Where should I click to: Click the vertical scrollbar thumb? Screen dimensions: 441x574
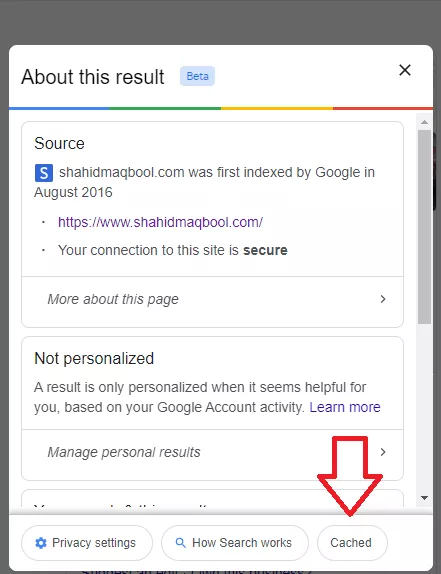tap(425, 227)
